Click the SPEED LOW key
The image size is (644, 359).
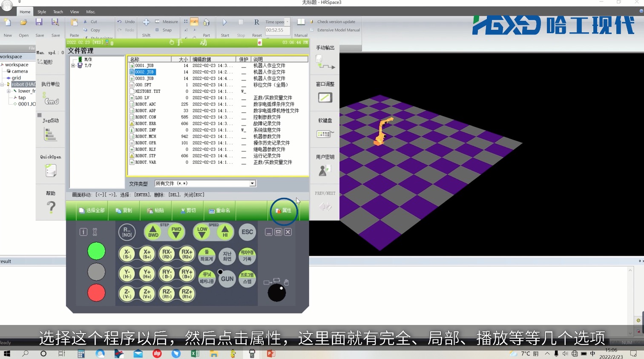[202, 232]
